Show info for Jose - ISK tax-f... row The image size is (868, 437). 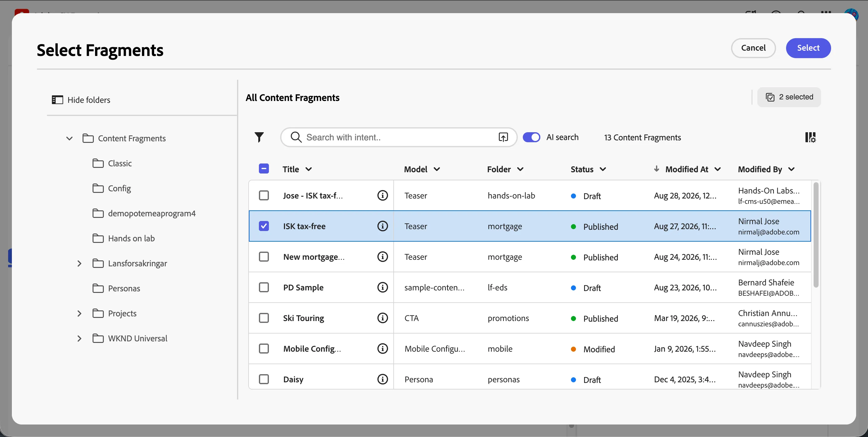click(382, 195)
